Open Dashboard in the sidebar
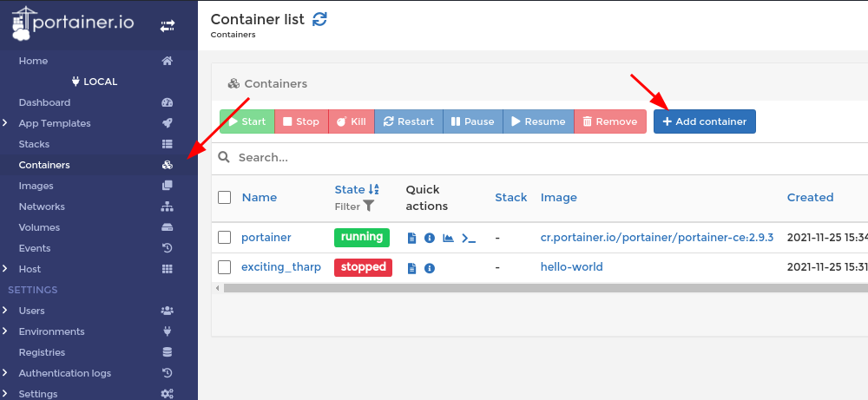Image resolution: width=868 pixels, height=400 pixels. click(x=44, y=102)
